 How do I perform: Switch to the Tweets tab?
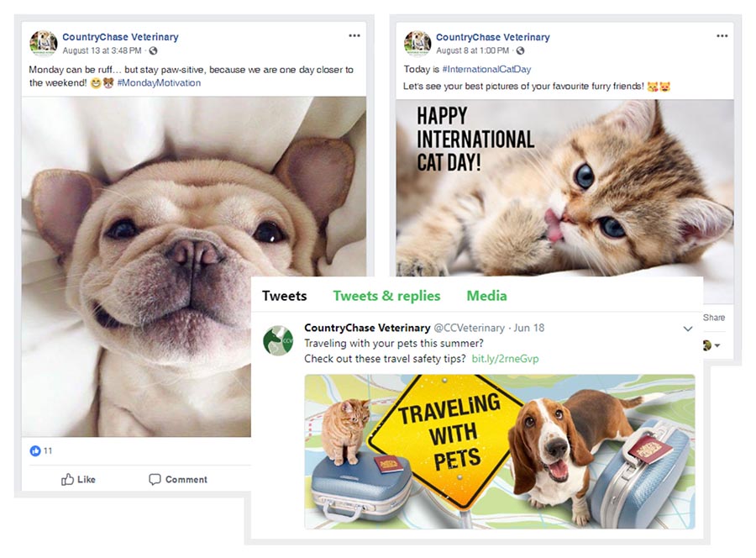pos(284,296)
